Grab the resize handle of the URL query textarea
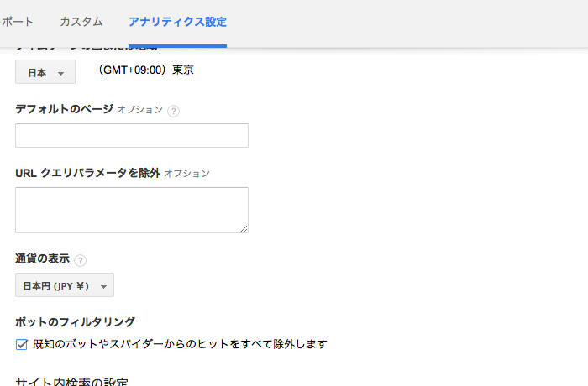Image resolution: width=588 pixels, height=386 pixels. [x=244, y=228]
